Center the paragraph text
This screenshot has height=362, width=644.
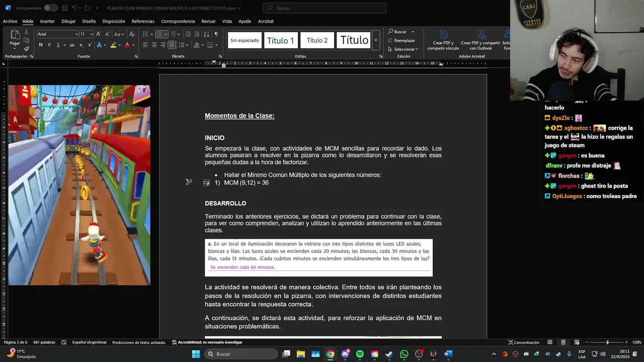[x=154, y=45]
